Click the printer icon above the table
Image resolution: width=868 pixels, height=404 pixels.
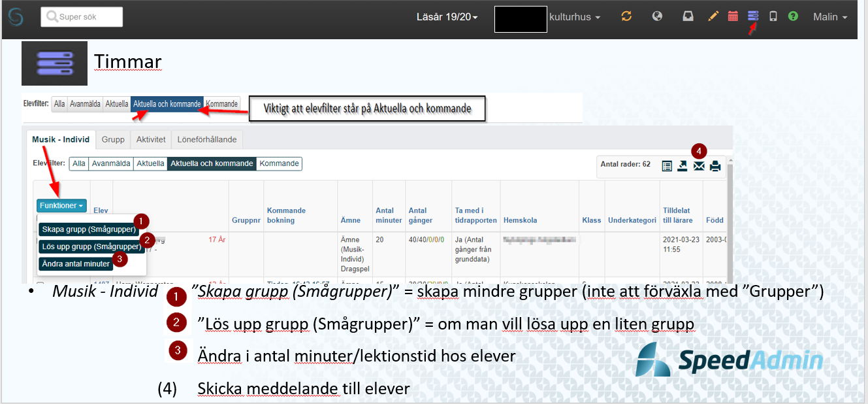coord(715,166)
